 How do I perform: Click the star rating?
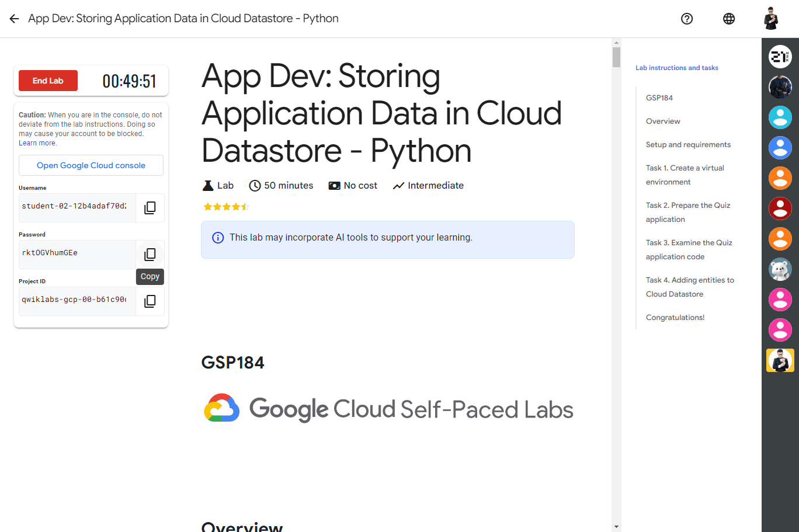point(226,207)
